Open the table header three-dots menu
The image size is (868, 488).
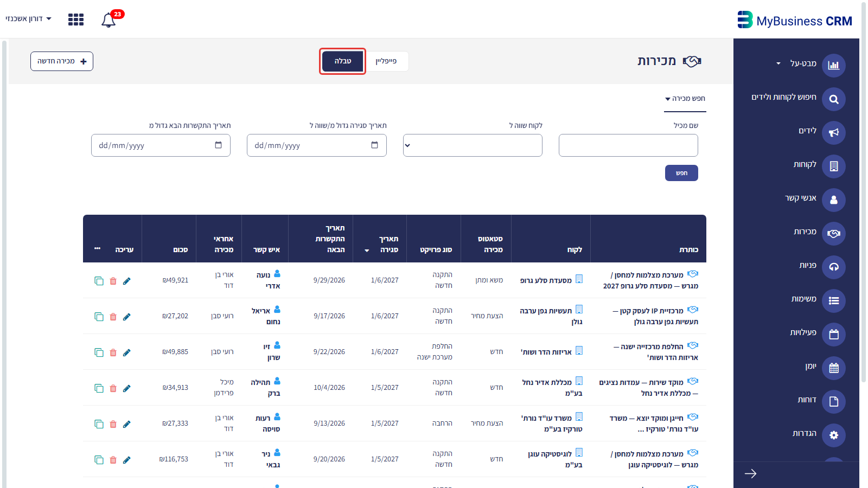tap(98, 248)
